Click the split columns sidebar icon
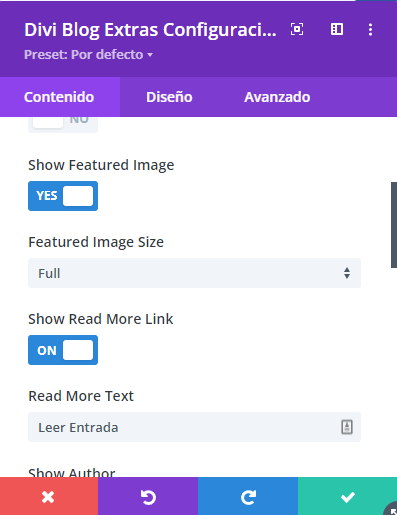The height and width of the screenshot is (515, 397). pyautogui.click(x=337, y=29)
